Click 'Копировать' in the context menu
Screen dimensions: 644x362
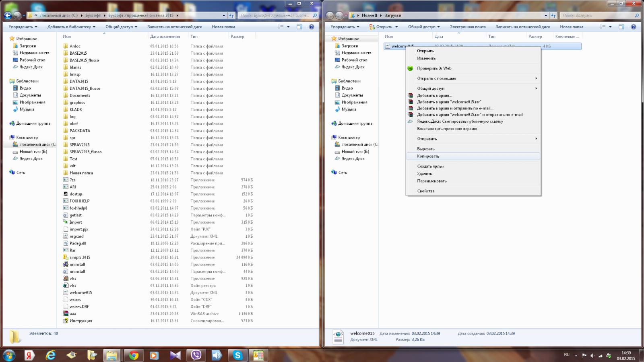428,156
